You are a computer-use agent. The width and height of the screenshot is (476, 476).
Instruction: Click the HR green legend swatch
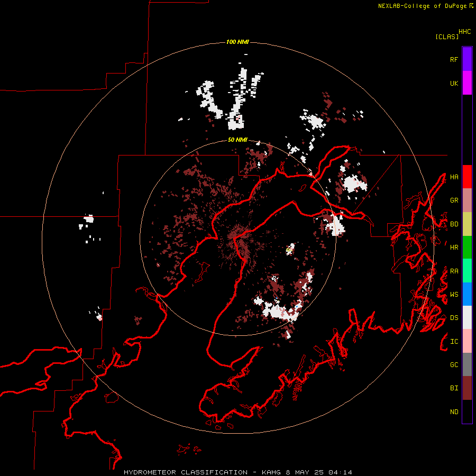467,247
